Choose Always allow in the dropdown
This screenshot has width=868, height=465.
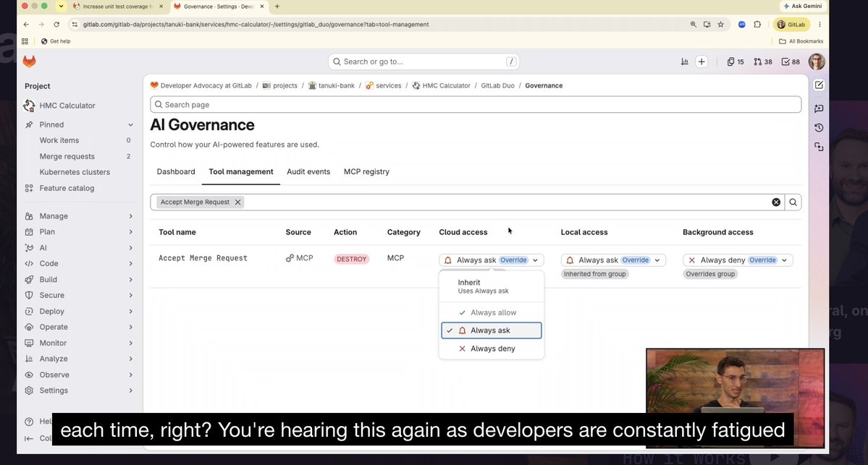491,312
